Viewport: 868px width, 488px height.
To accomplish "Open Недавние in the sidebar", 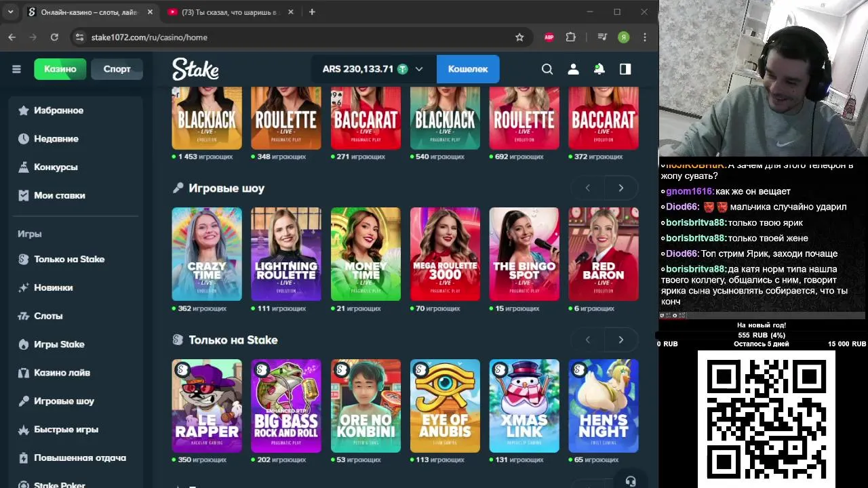I will click(76, 138).
